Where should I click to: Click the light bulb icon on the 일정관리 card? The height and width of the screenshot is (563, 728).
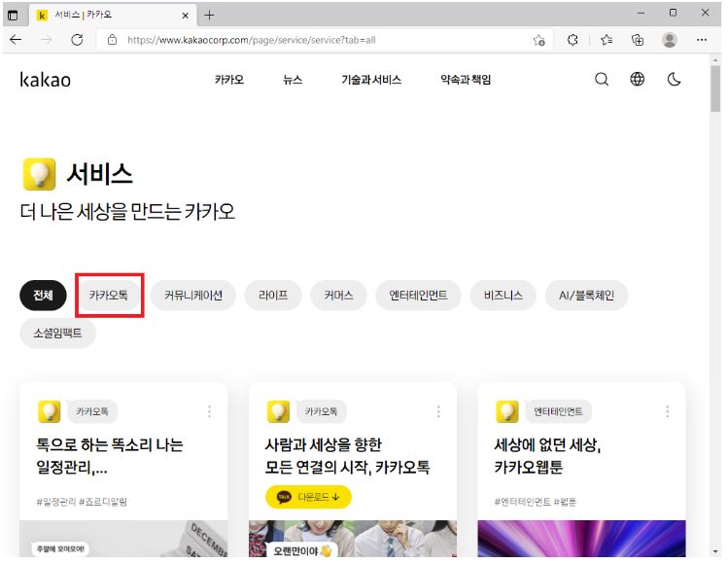tap(50, 411)
